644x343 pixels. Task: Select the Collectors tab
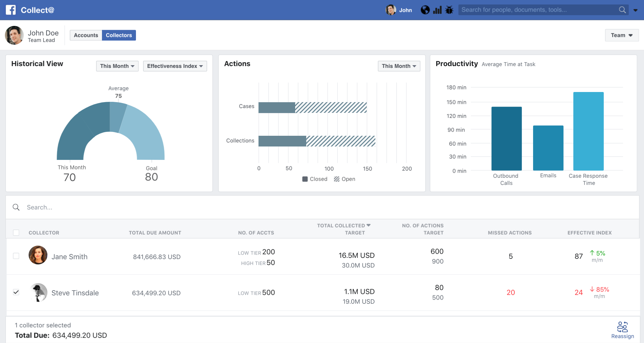tap(119, 35)
